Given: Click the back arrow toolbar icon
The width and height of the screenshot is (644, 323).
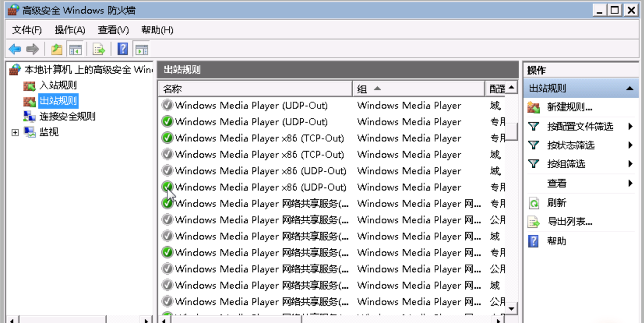Looking at the screenshot, I should 15,49.
